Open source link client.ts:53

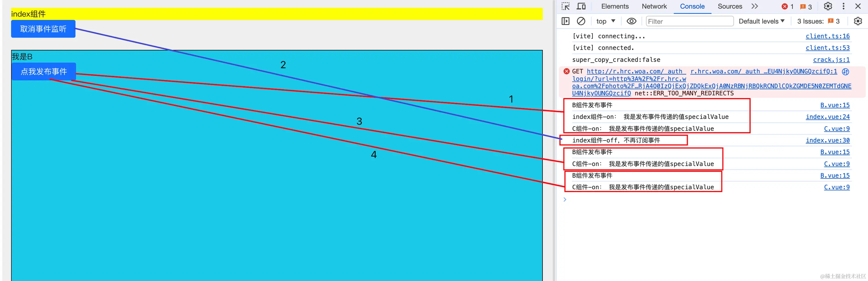coord(828,48)
